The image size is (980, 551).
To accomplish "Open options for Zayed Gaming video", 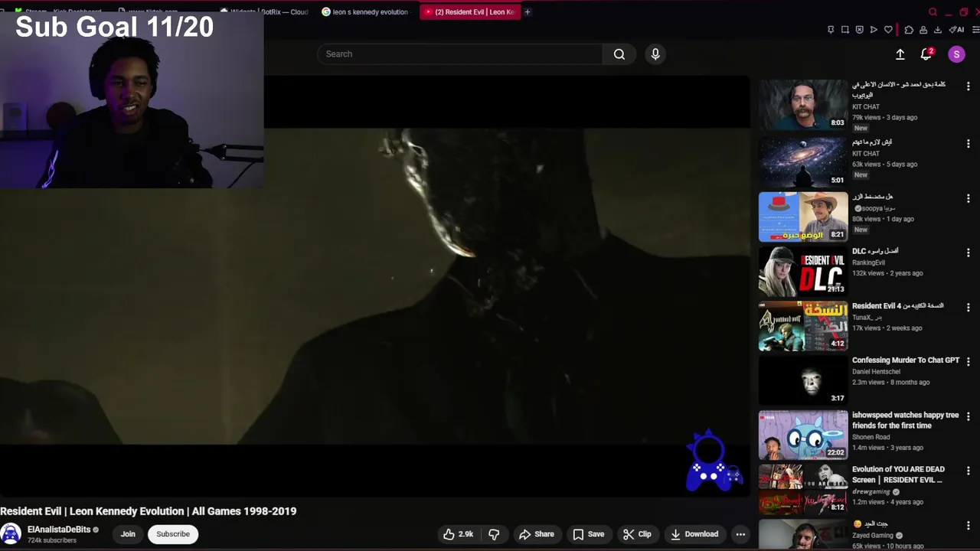I will [x=969, y=526].
